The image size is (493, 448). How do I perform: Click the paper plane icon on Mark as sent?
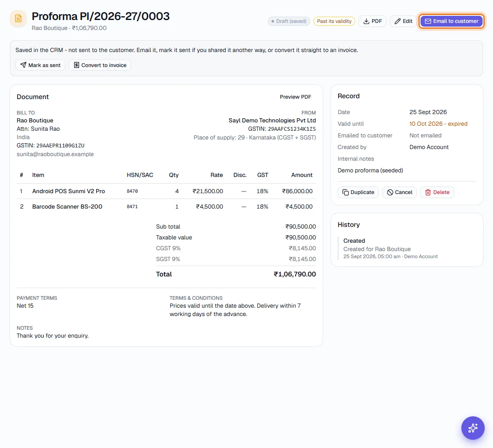(23, 65)
